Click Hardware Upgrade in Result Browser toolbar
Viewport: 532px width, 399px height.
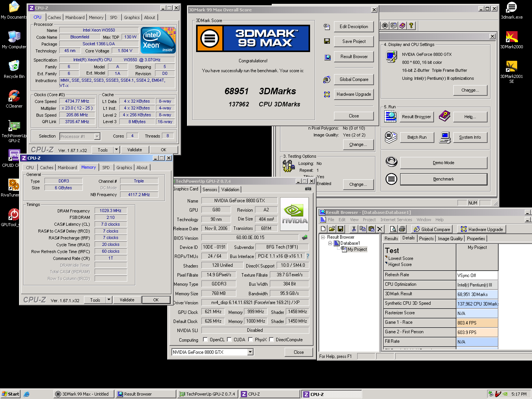click(x=482, y=229)
